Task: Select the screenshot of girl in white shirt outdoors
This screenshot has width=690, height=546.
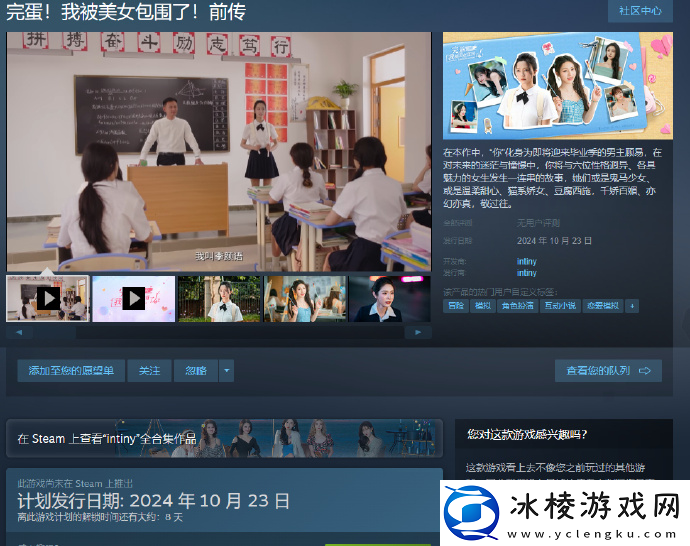Action: pyautogui.click(x=219, y=299)
